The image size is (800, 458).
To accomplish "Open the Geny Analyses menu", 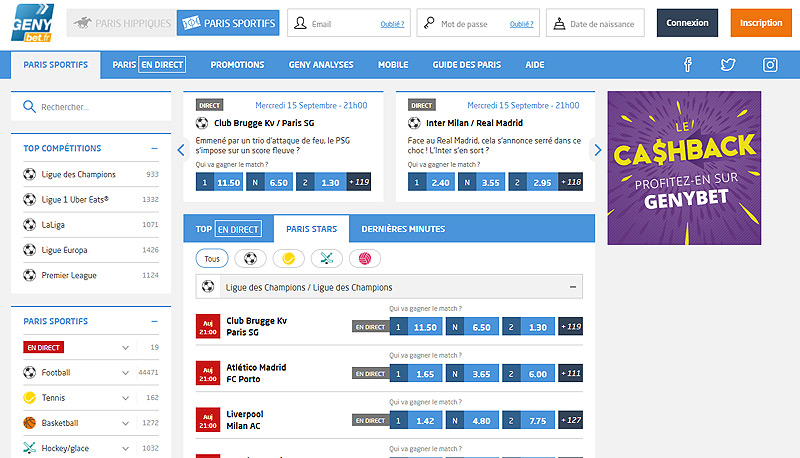I will coord(321,65).
